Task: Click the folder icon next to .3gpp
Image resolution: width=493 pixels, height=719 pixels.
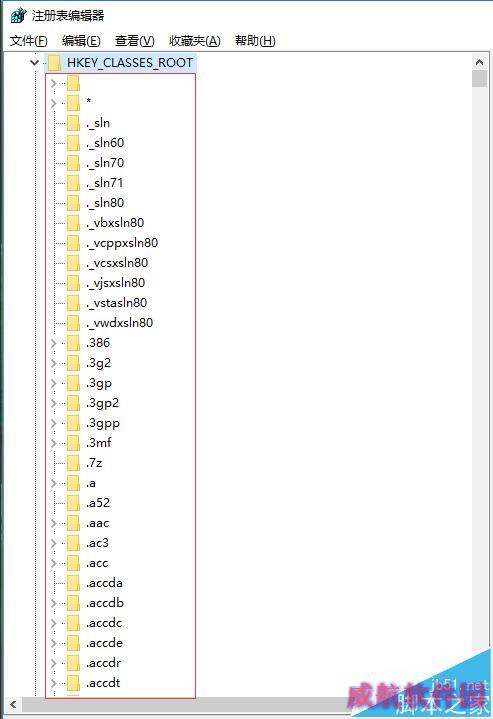Action: pyautogui.click(x=73, y=423)
